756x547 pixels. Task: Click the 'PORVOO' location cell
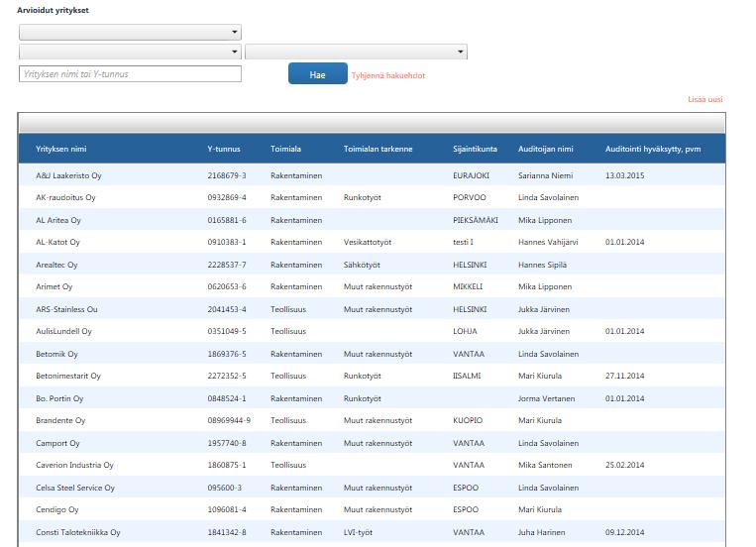pos(469,197)
